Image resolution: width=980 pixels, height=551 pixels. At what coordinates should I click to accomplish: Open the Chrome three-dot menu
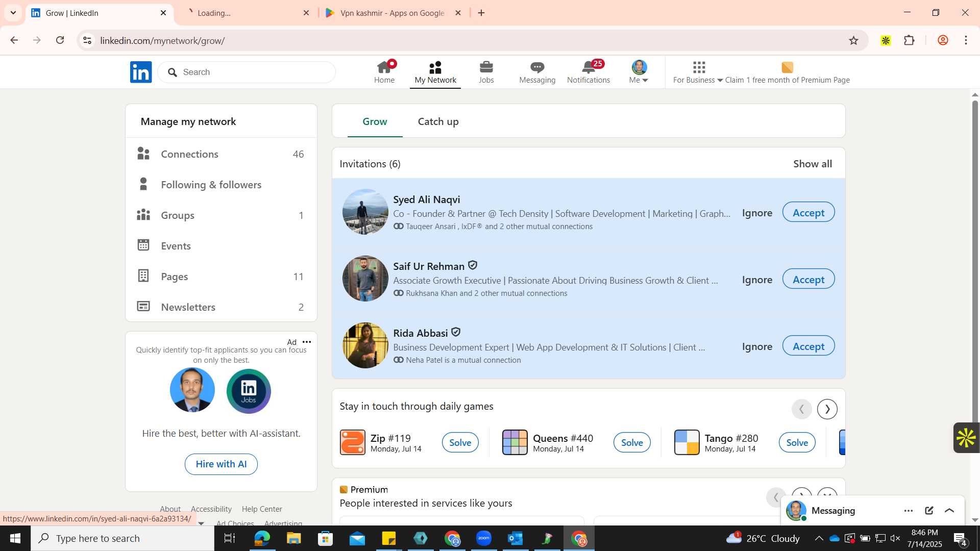(x=966, y=40)
